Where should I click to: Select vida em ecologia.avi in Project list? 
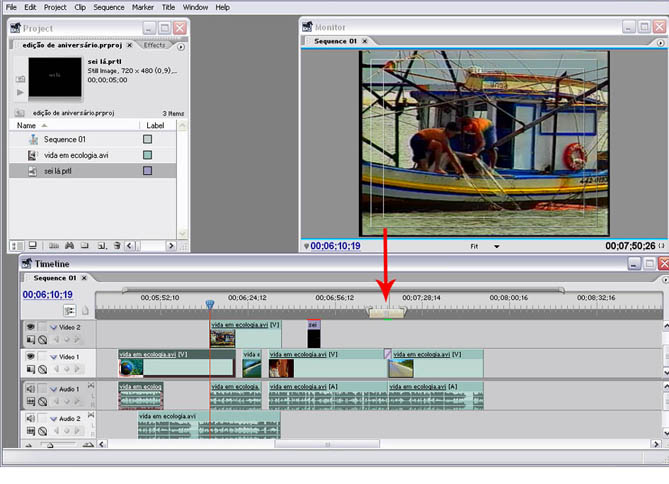point(76,155)
